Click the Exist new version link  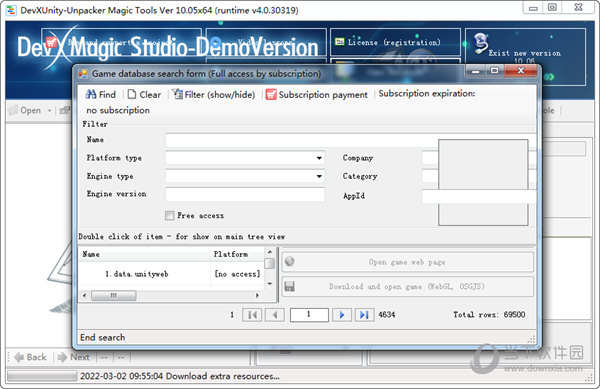[524, 53]
